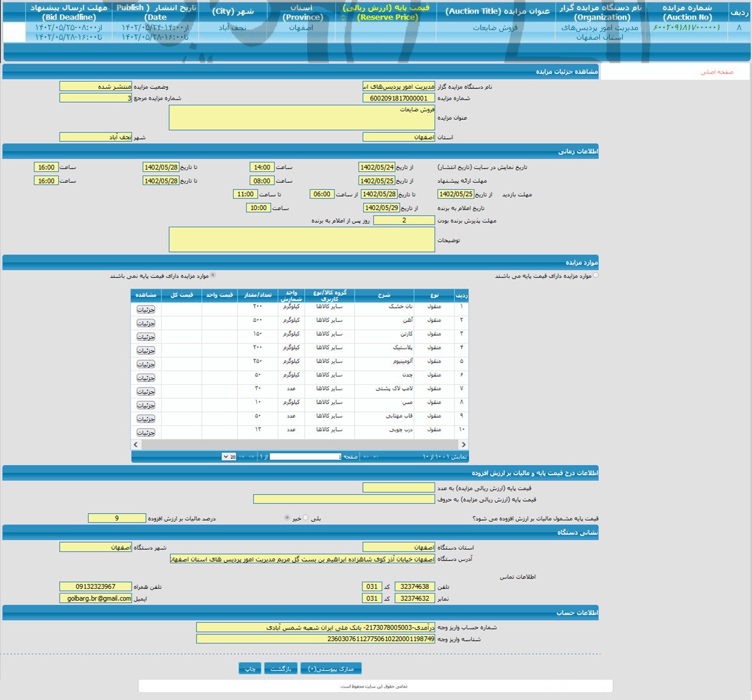Image resolution: width=752 pixels, height=700 pixels.
Task: Open the rows-per-page dropdown showing 20
Action: pyautogui.click(x=229, y=457)
